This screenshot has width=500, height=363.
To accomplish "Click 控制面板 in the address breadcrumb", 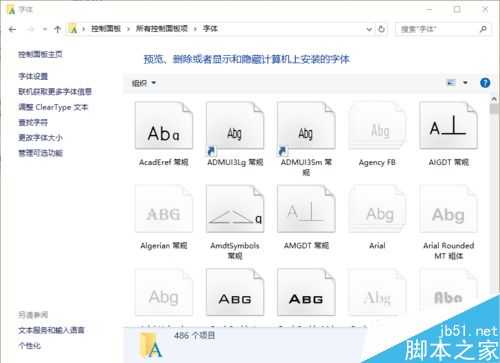I will click(106, 29).
